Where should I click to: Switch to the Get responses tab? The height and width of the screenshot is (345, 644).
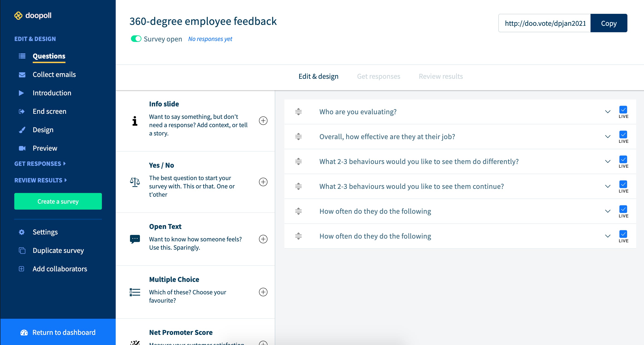[378, 76]
